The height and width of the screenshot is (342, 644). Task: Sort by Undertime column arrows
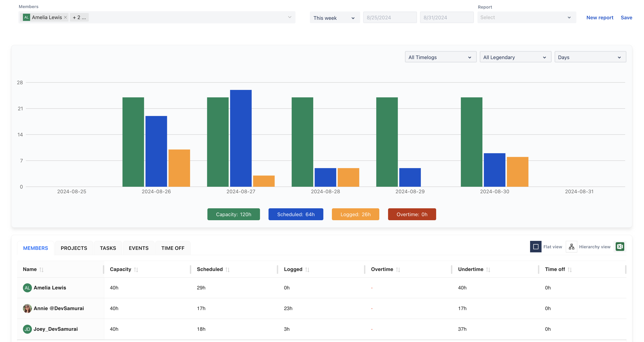[x=488, y=269]
